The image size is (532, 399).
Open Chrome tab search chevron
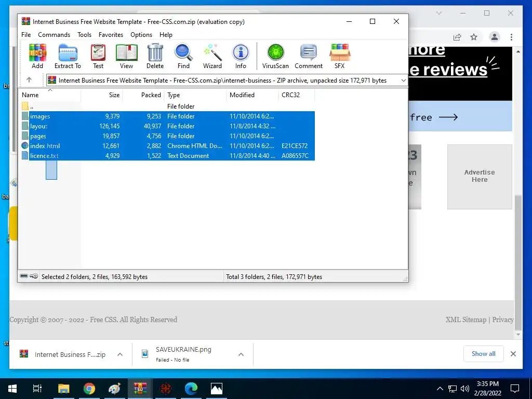(x=439, y=13)
